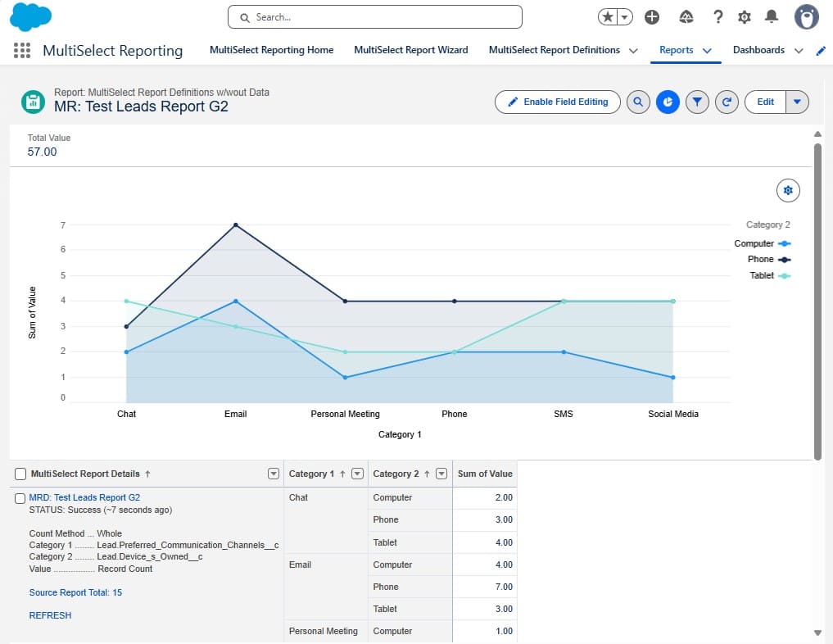This screenshot has width=833, height=644.
Task: Open report filters with the funnel icon
Action: [697, 102]
